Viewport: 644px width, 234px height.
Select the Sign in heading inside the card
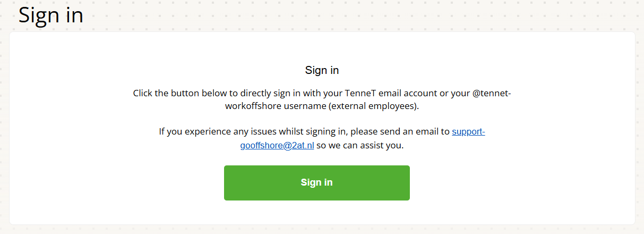tap(322, 70)
